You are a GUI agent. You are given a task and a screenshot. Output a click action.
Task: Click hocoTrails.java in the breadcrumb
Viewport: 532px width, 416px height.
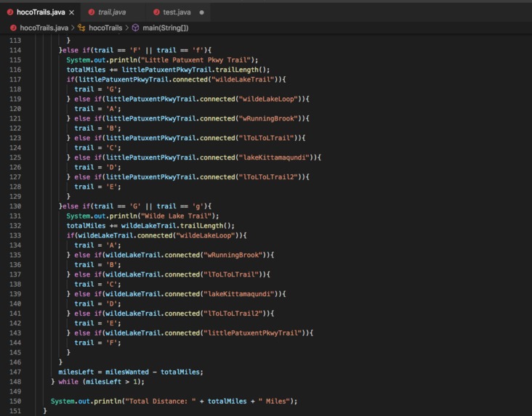pyautogui.click(x=44, y=28)
